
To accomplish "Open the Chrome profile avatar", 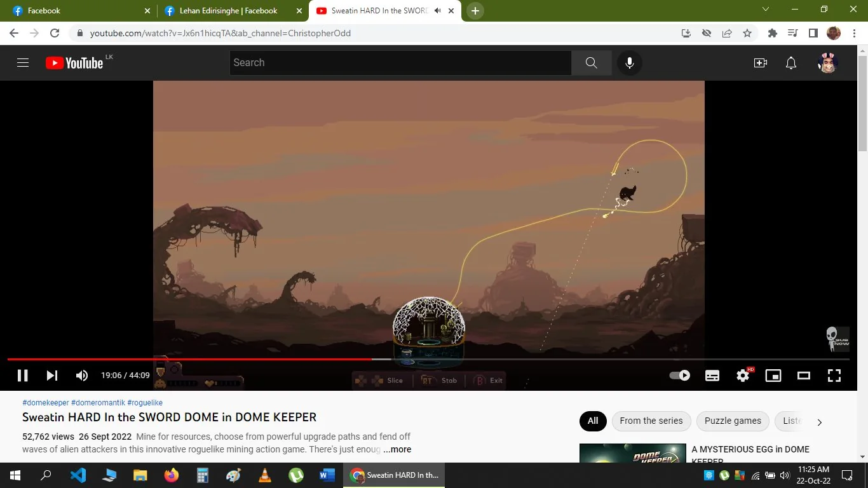I will [834, 33].
